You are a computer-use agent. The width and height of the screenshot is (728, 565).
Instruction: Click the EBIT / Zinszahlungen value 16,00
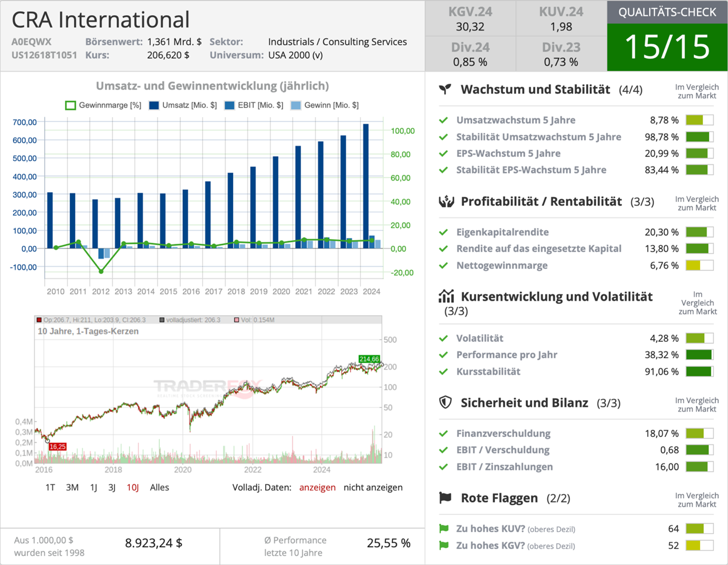667,467
